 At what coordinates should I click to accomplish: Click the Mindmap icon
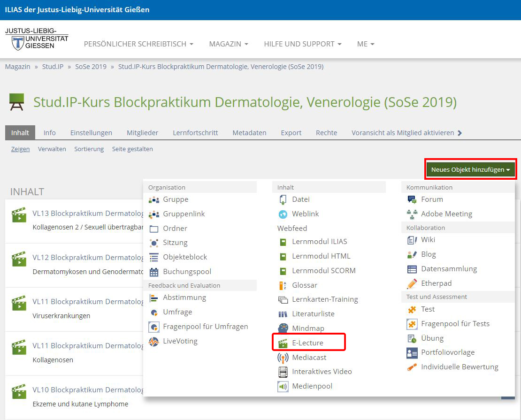click(283, 328)
